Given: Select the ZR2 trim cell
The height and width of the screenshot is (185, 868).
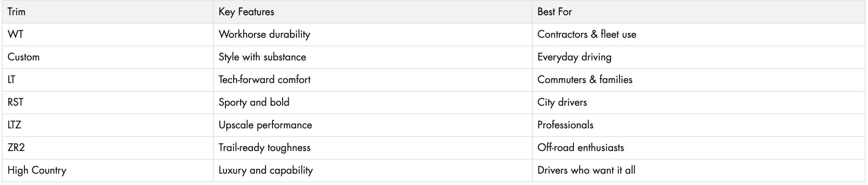Looking at the screenshot, I should 16,148.
